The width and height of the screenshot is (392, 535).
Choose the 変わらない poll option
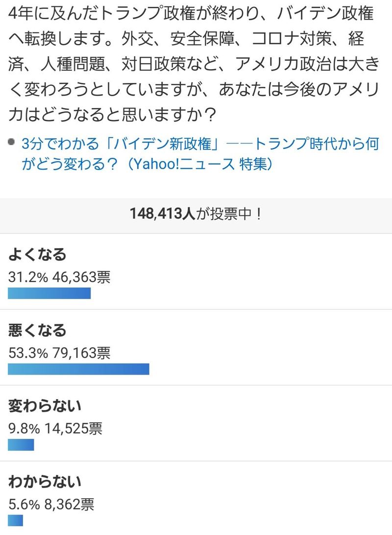45,406
